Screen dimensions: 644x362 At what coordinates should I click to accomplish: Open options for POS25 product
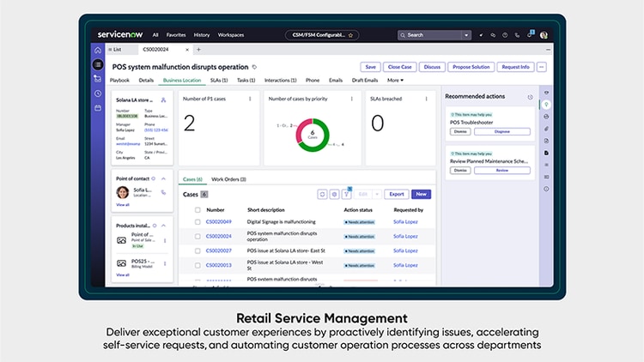165,263
